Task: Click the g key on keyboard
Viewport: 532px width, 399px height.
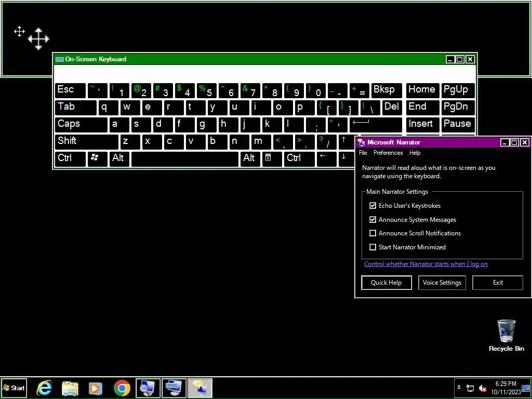Action: (207, 125)
